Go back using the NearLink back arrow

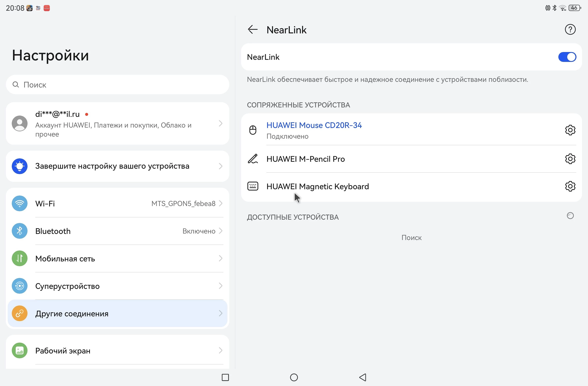click(x=252, y=30)
